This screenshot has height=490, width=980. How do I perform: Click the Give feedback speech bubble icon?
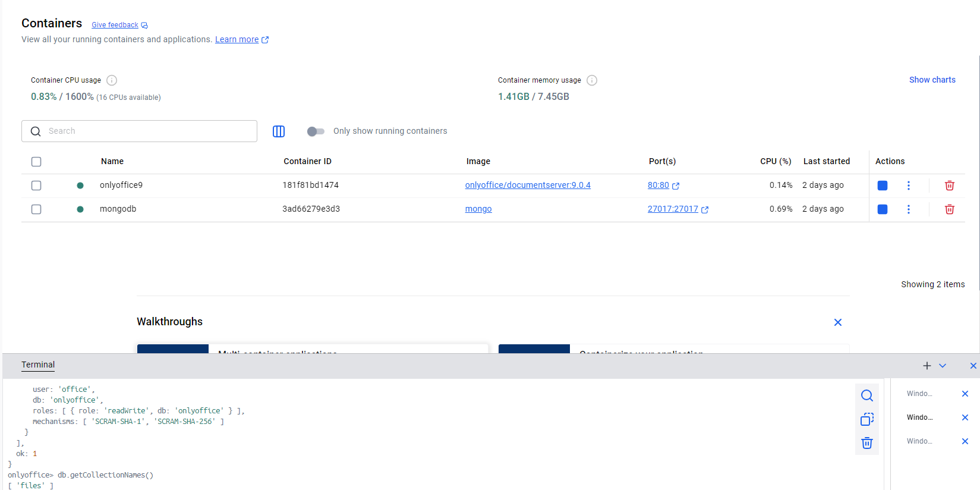tap(144, 26)
